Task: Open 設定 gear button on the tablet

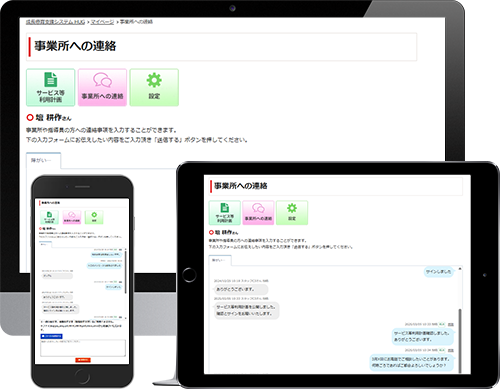Action: coord(292,213)
